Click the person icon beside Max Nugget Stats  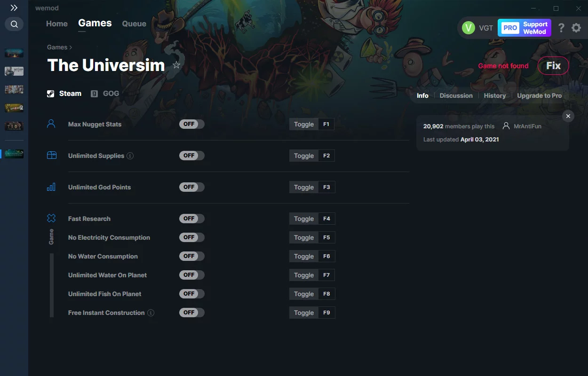coord(51,124)
